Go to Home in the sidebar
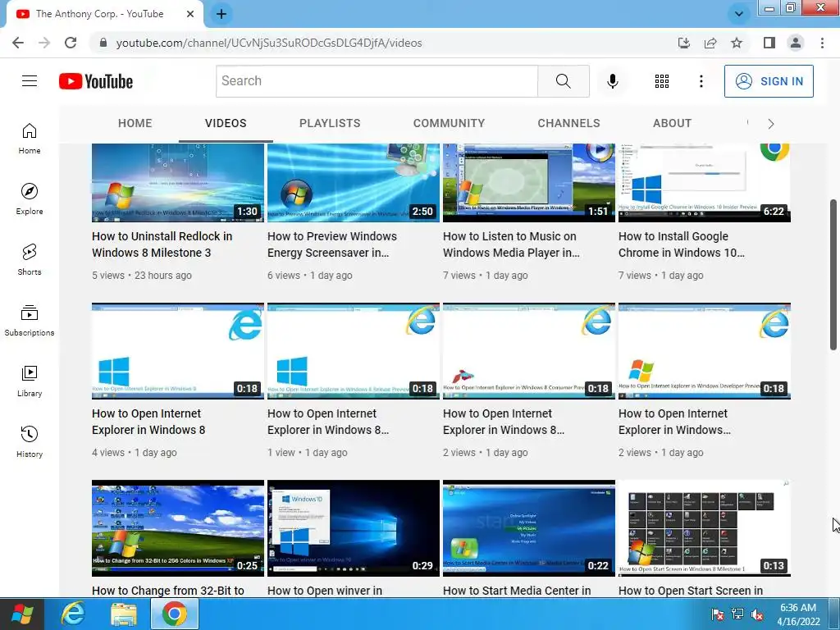Viewport: 840px width, 630px height. click(30, 139)
